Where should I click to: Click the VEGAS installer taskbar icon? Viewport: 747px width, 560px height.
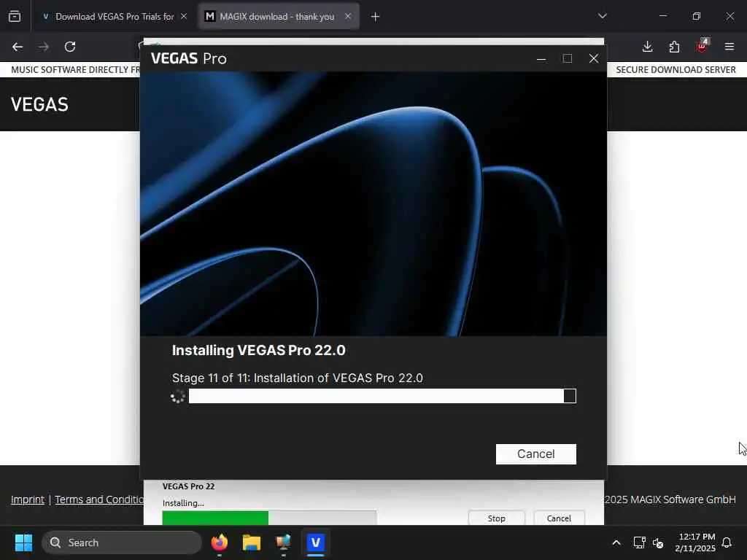(315, 542)
